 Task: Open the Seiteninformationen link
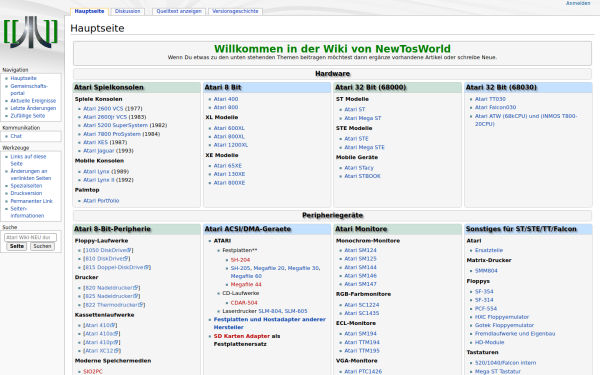click(27, 212)
